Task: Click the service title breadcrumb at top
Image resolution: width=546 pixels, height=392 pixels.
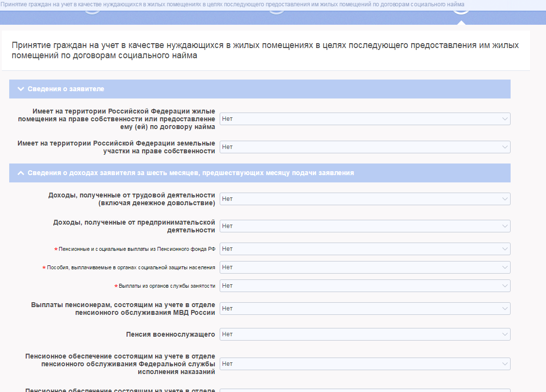Action: click(x=232, y=4)
